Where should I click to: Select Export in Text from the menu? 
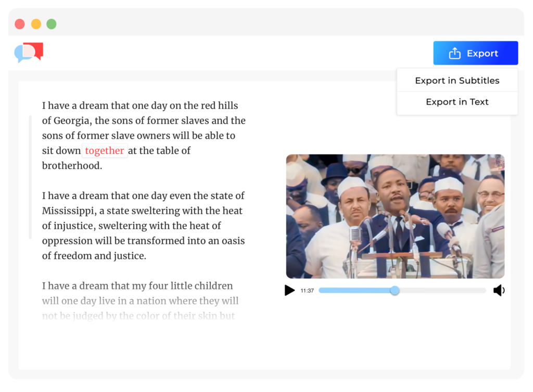457,102
